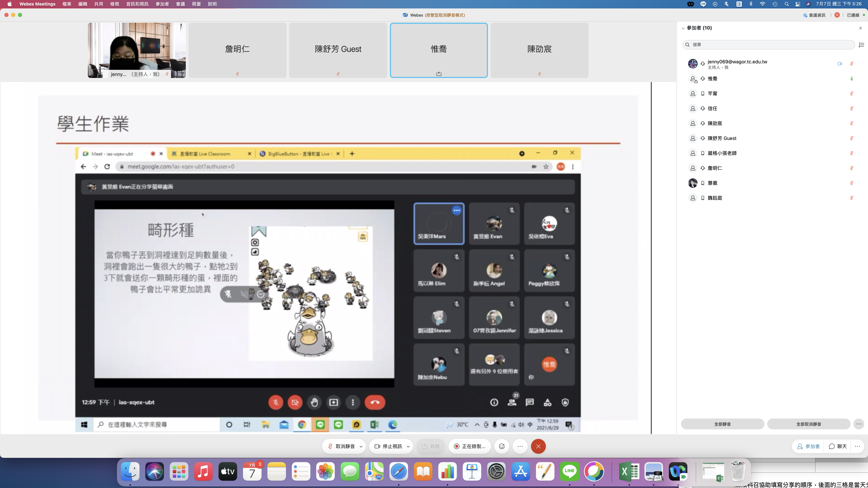Open Webex app icon in dock

(678, 471)
